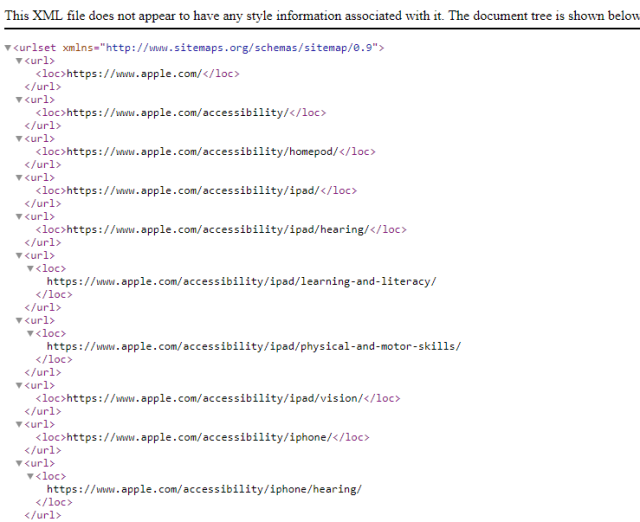Click the text https://www.apple.com/
The image size is (640, 522).
(134, 74)
